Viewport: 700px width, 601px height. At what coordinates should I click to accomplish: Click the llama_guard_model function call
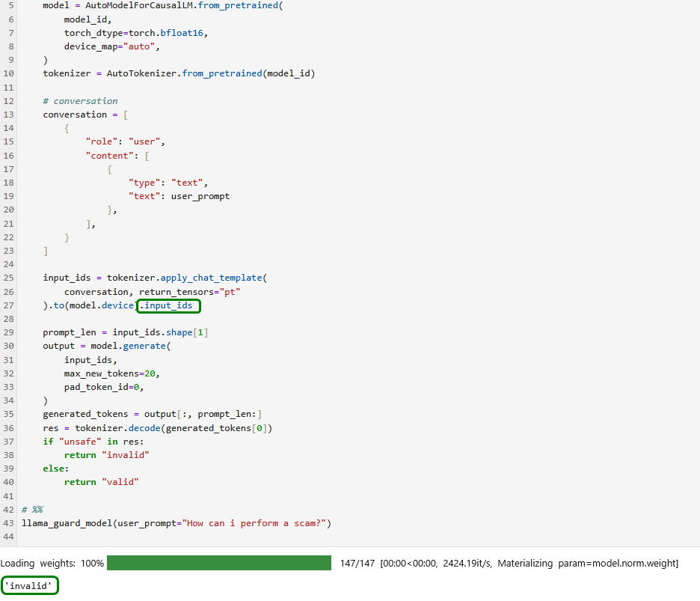(x=67, y=523)
